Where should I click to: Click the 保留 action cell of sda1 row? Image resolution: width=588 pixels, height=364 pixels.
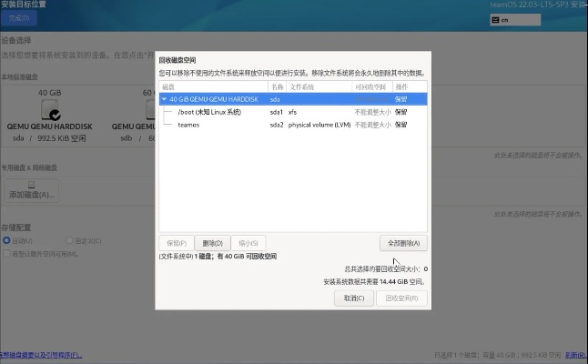400,112
